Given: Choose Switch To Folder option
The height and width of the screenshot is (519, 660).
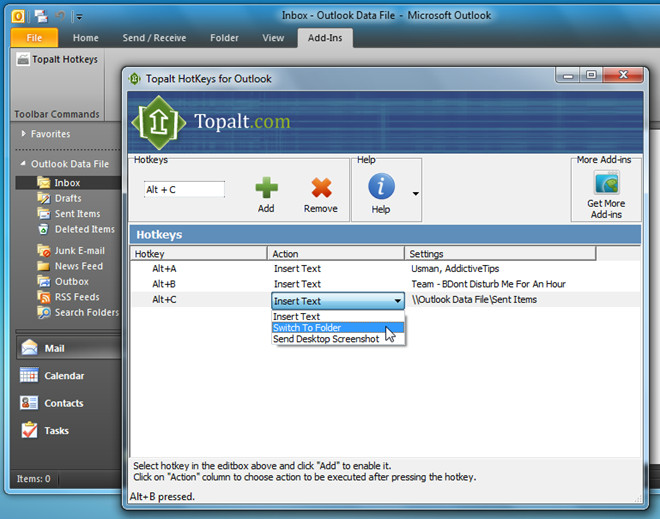Looking at the screenshot, I should point(338,327).
